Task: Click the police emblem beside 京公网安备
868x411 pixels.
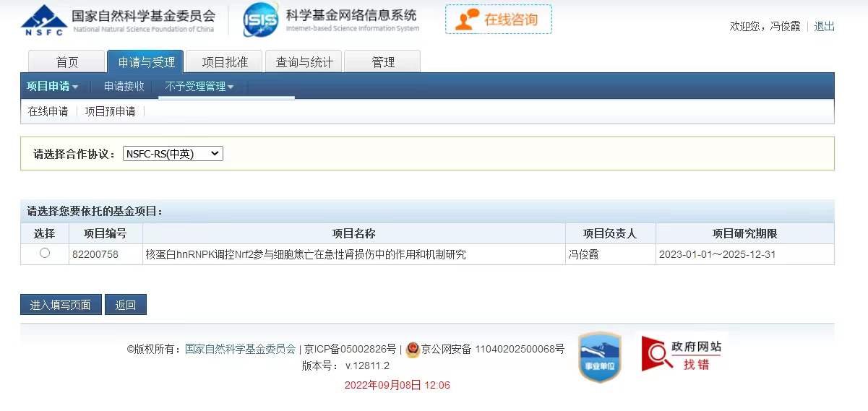Action: click(413, 350)
